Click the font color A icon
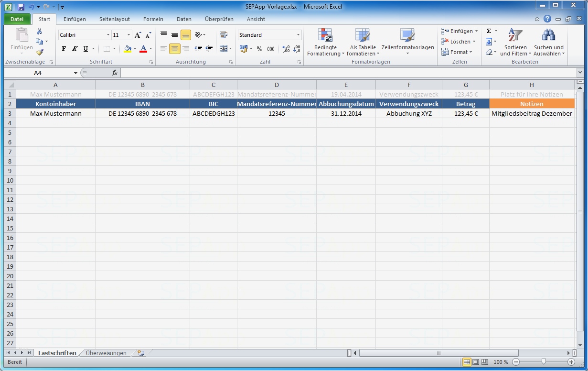The width and height of the screenshot is (588, 371). pyautogui.click(x=143, y=49)
